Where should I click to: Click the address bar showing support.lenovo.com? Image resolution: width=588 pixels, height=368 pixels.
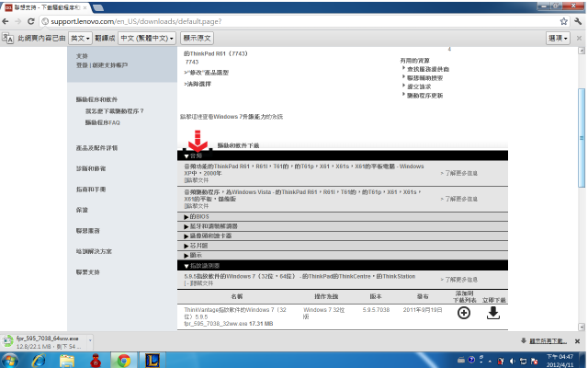coord(300,21)
